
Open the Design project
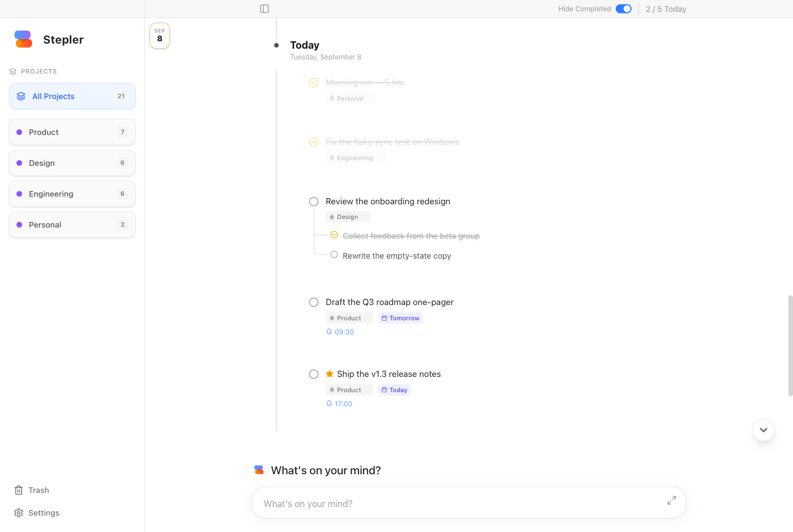click(x=72, y=163)
